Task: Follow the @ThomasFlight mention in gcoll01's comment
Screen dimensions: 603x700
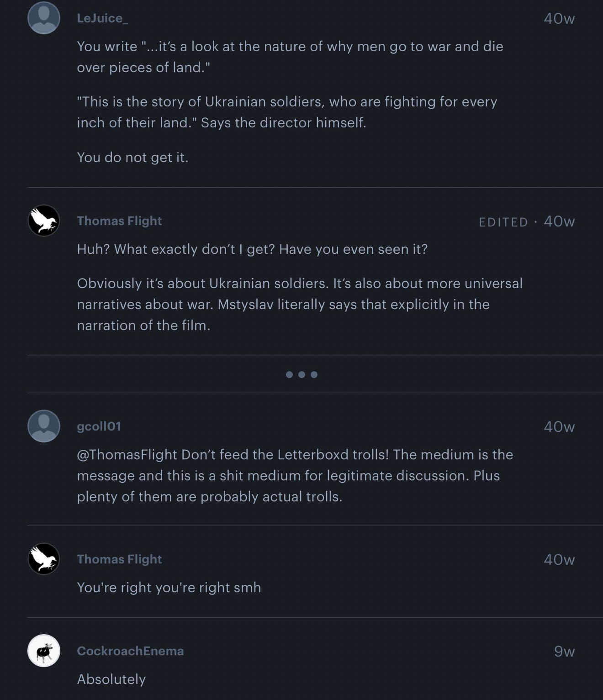Action: [x=127, y=455]
